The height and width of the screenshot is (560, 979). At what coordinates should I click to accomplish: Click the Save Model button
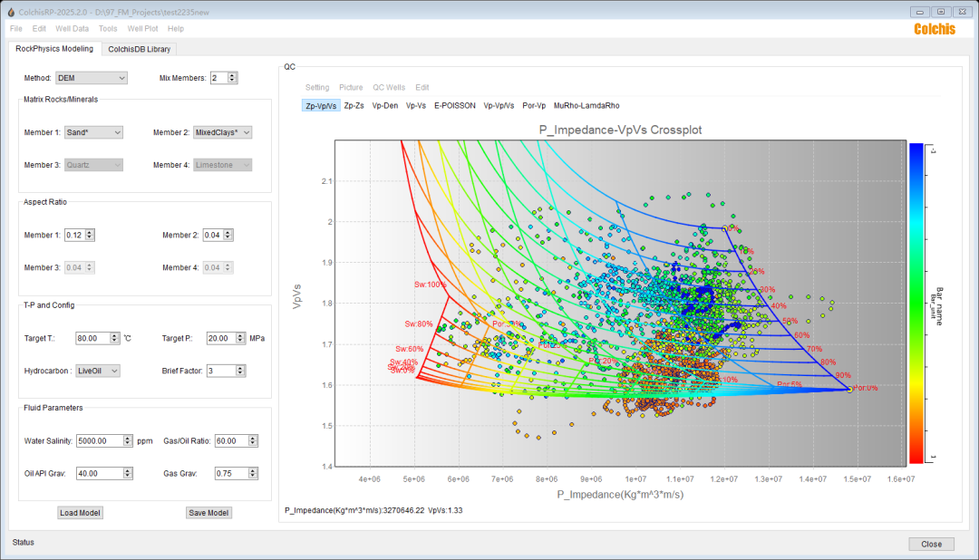pos(208,513)
